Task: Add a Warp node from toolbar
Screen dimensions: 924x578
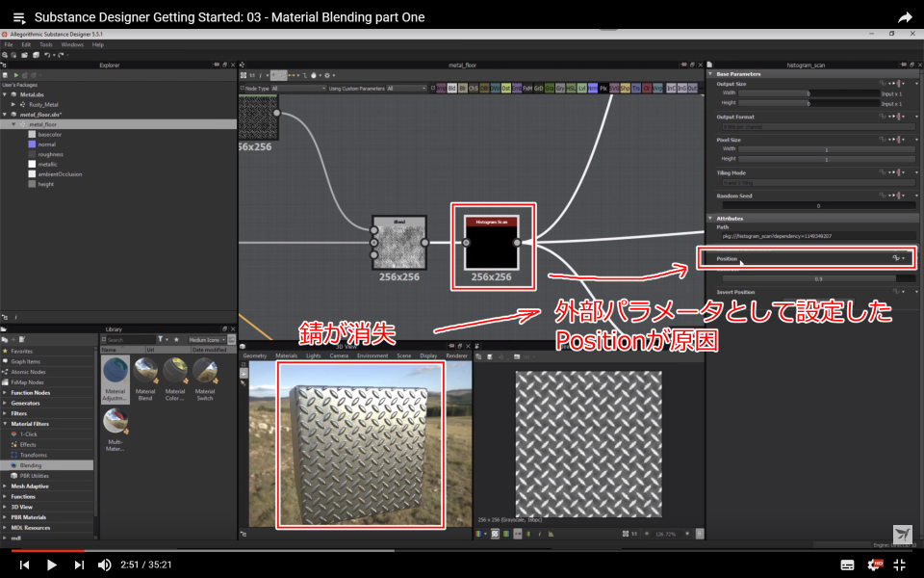Action: pyautogui.click(x=657, y=89)
